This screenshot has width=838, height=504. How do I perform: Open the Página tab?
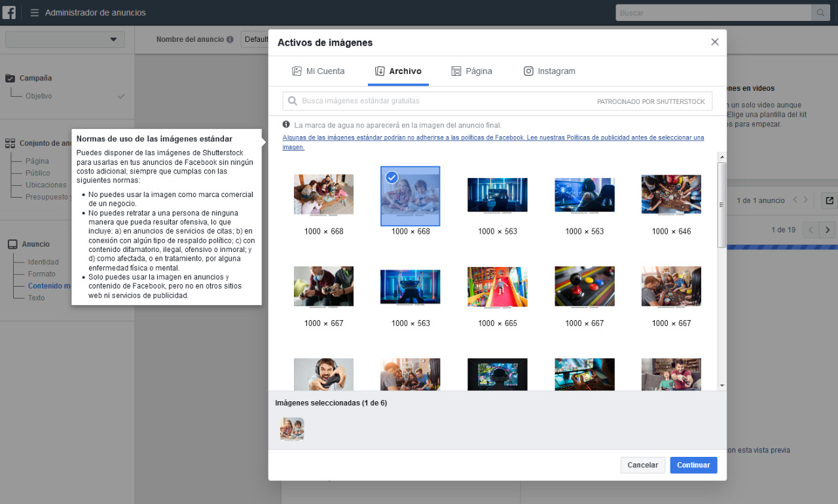point(471,71)
